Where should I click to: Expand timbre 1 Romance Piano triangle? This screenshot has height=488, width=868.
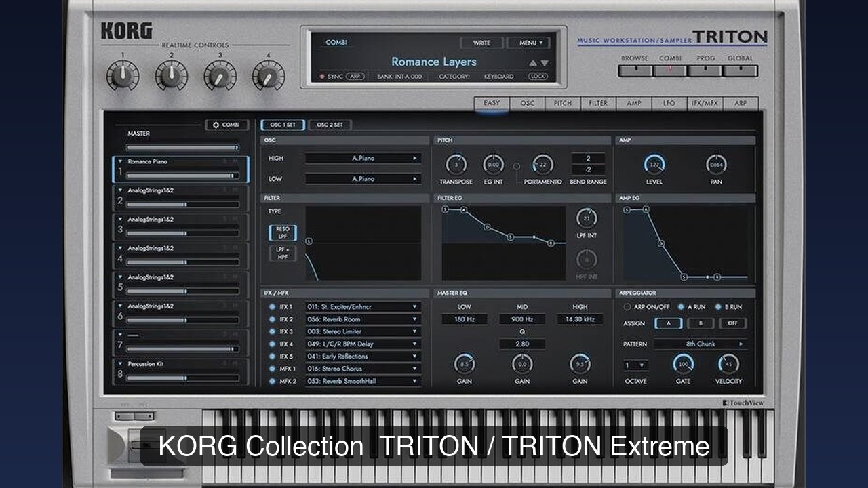120,162
